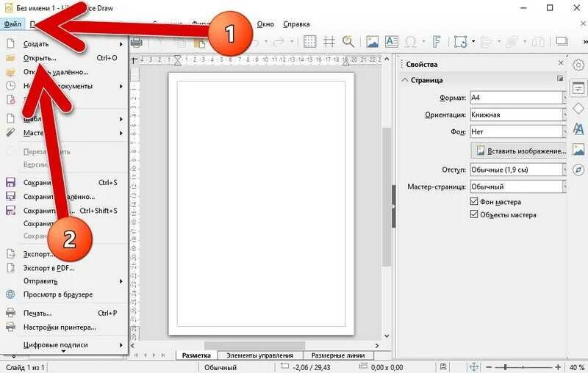Open the Отступ margins dropdown

pos(518,170)
